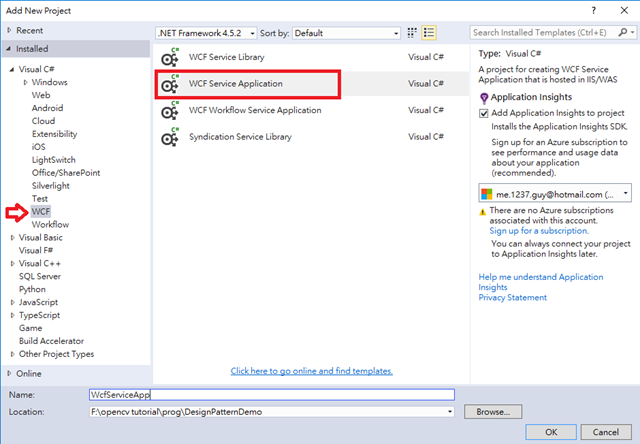Click the Cancel button

[x=606, y=432]
